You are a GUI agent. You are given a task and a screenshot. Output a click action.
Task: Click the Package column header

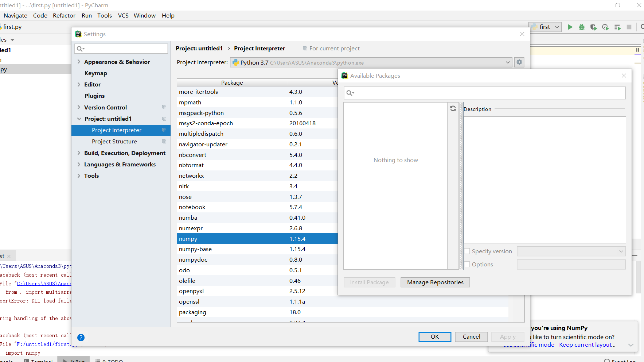tap(232, 82)
